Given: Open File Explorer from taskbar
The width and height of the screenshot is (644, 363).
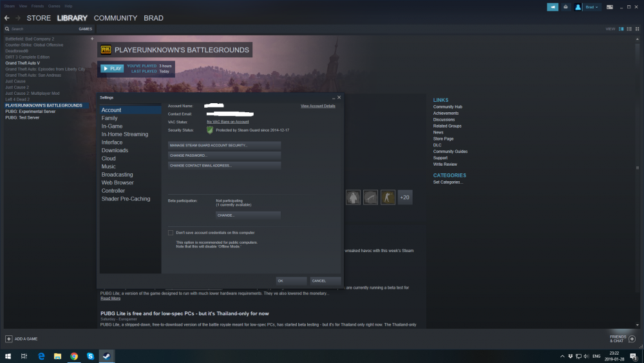Looking at the screenshot, I should pos(57,356).
